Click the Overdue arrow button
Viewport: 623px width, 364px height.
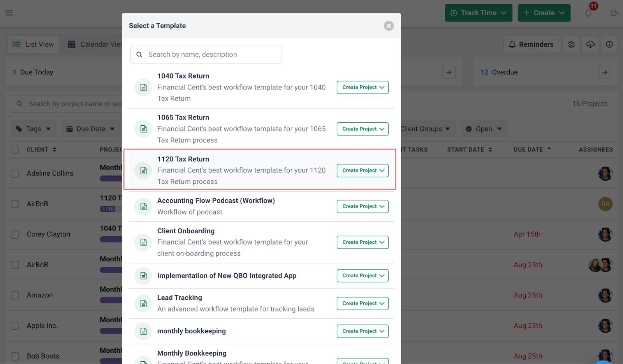[605, 72]
